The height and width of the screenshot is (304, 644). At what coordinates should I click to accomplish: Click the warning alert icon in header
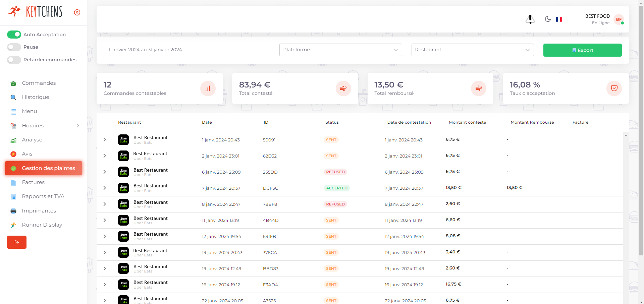(530, 19)
